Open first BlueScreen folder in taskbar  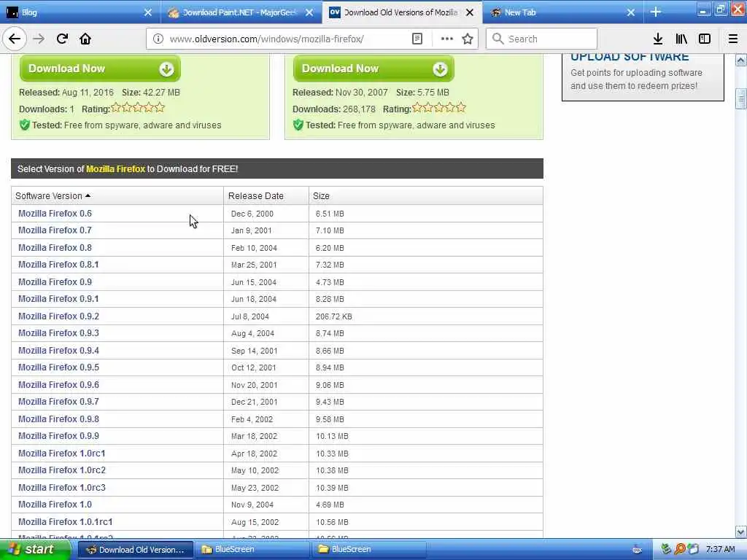252,550
